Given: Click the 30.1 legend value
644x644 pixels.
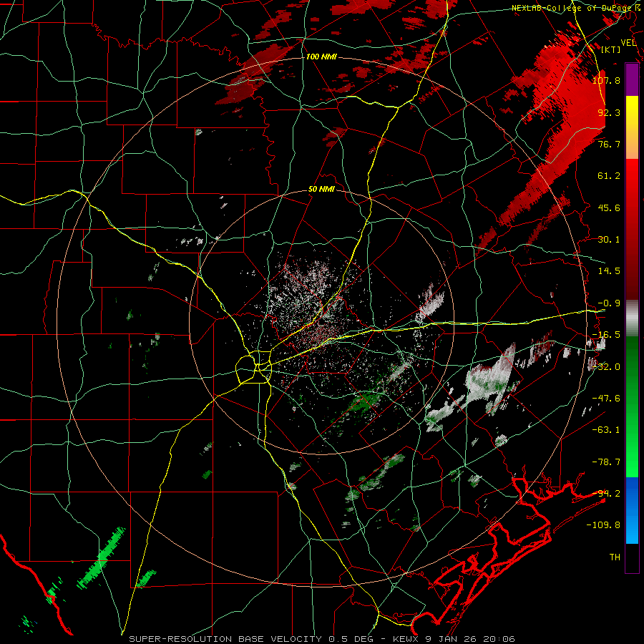Looking at the screenshot, I should click(x=609, y=240).
